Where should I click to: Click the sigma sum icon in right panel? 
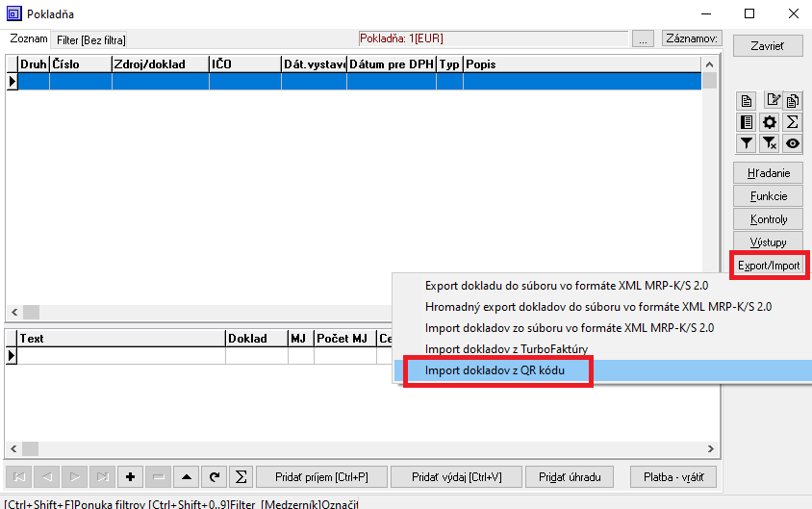click(x=793, y=122)
